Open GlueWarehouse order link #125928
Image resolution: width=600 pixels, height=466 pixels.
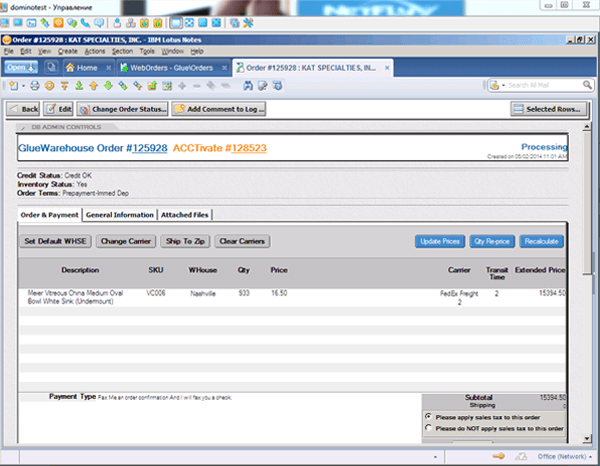coord(149,148)
